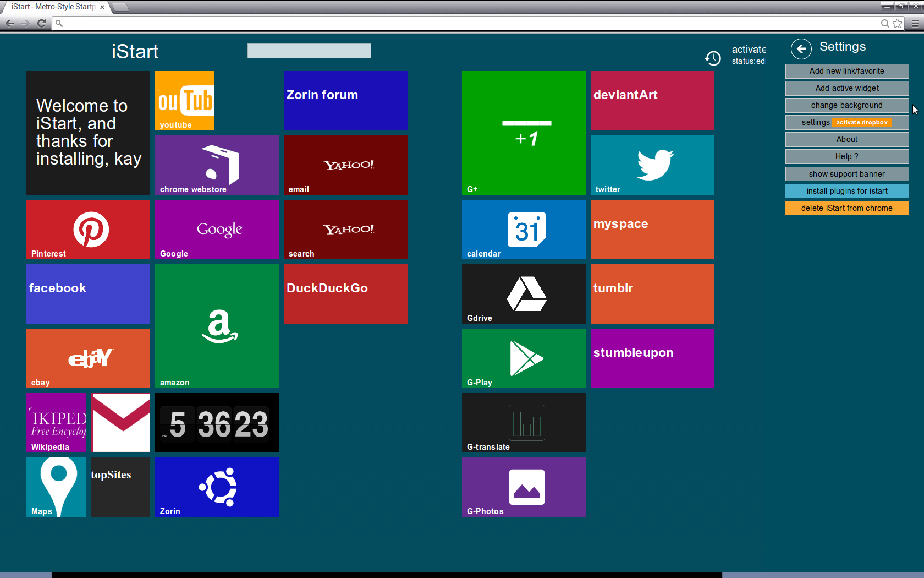
Task: Launch the Google Drive tile
Action: [524, 293]
